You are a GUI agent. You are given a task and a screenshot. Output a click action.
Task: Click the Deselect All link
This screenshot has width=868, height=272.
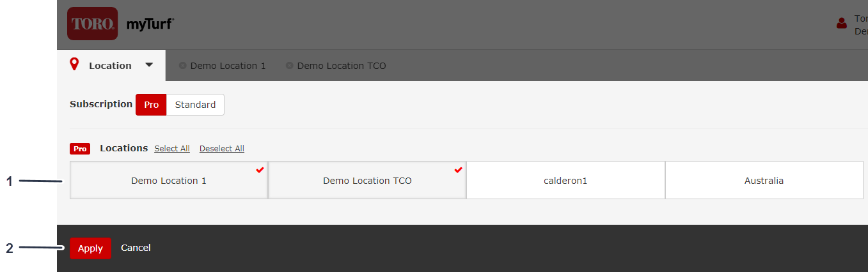(221, 149)
